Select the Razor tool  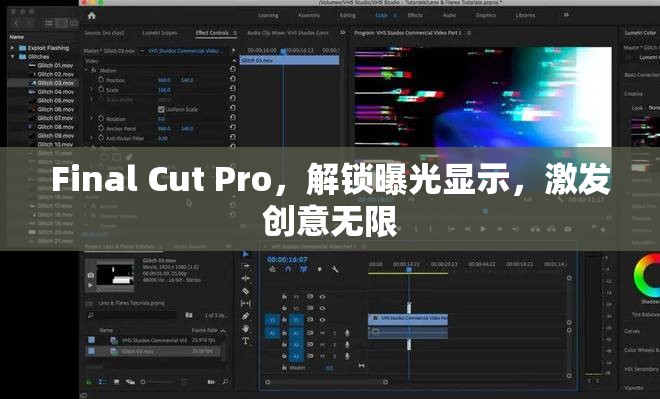click(246, 291)
